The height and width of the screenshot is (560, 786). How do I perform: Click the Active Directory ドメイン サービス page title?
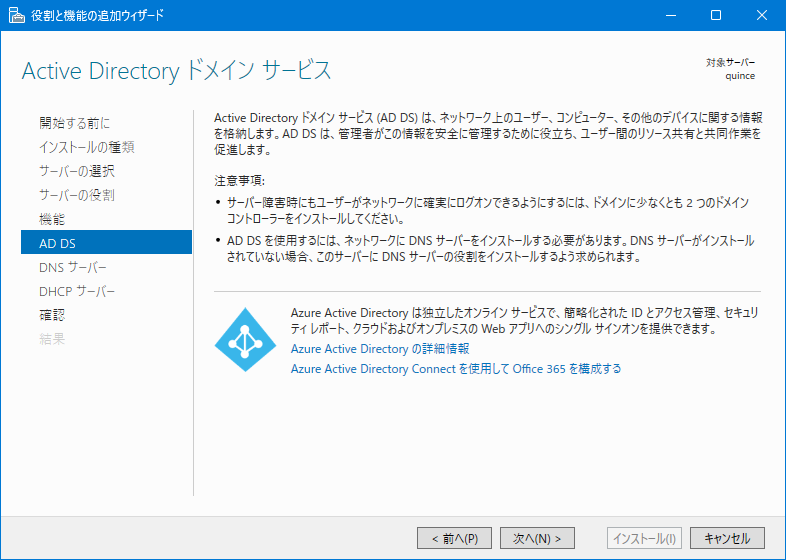(176, 71)
